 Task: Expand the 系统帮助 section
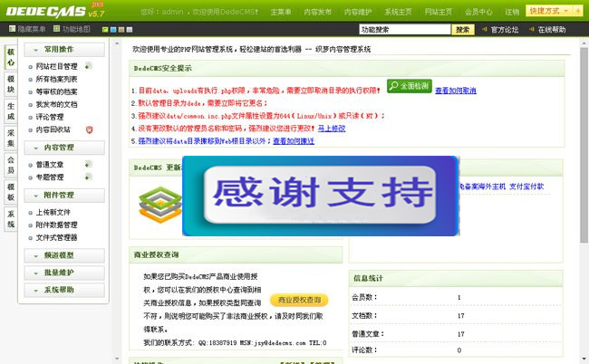64,290
